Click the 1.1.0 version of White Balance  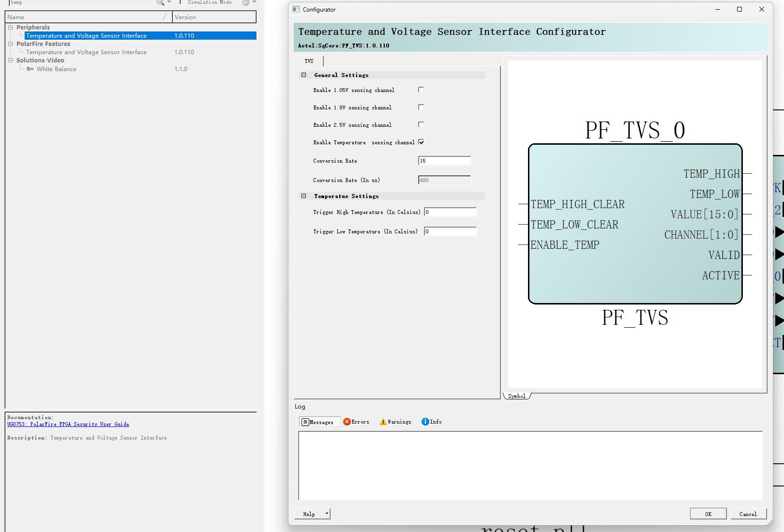[x=181, y=69]
